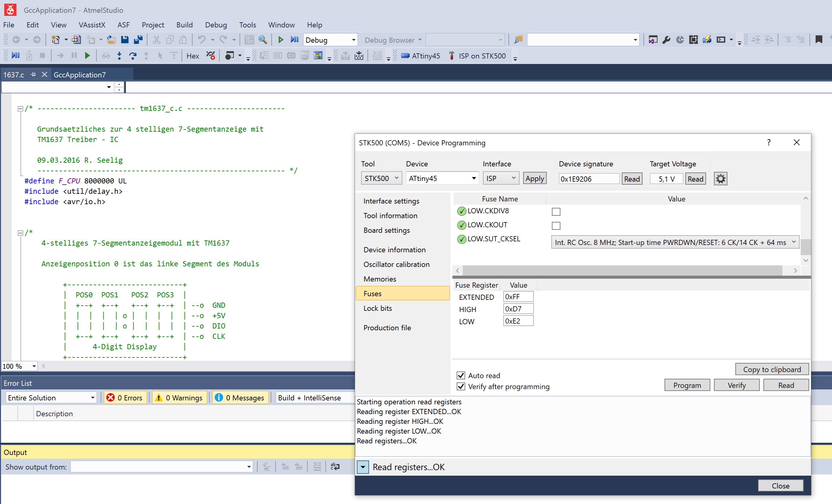Click the Apply button
The height and width of the screenshot is (504, 832).
534,178
